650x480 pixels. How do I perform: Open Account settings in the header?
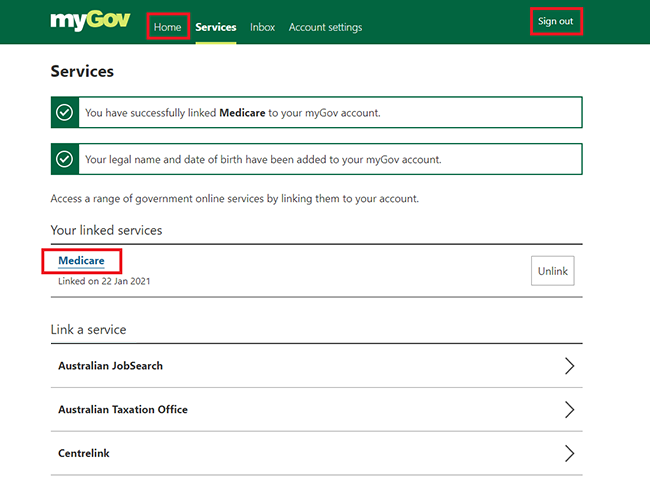pyautogui.click(x=325, y=27)
